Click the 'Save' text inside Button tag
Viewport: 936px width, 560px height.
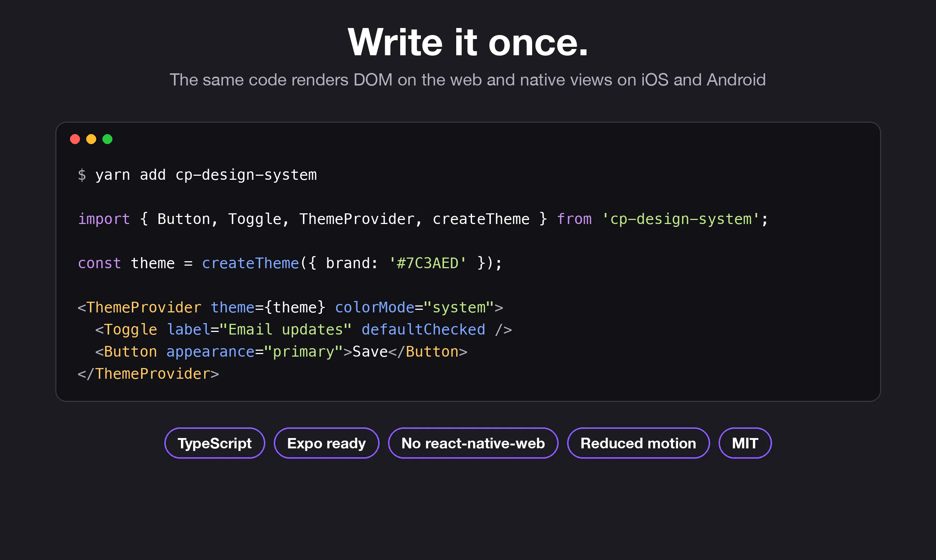(370, 352)
